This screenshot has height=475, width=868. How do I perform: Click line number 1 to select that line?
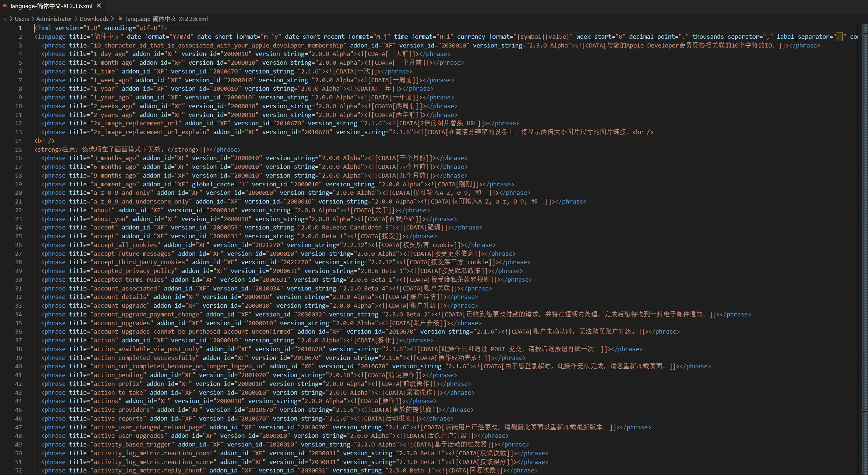tap(20, 28)
